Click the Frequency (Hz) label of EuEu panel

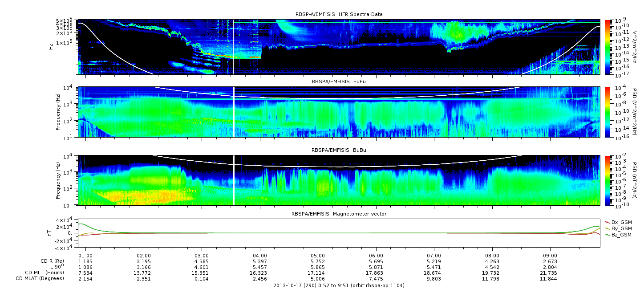tap(58, 112)
